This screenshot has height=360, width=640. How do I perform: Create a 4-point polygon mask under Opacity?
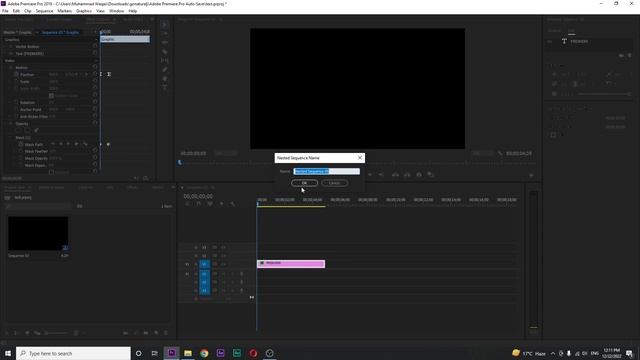27,131
